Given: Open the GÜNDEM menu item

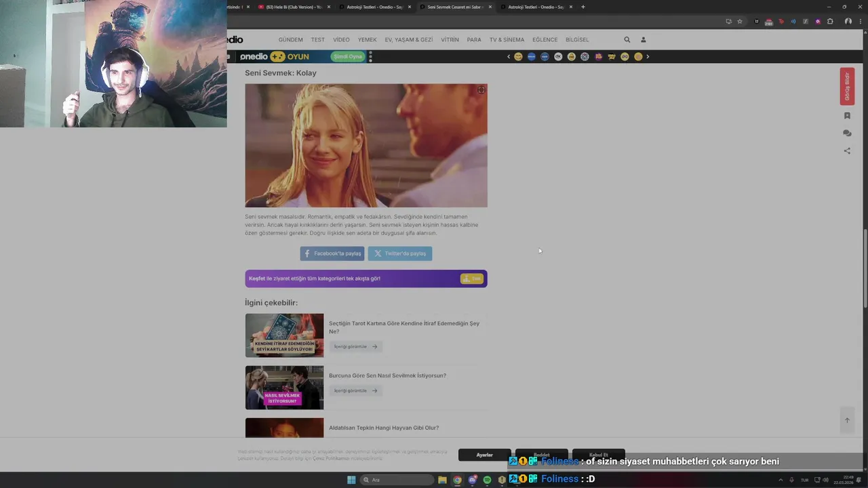Looking at the screenshot, I should click(290, 40).
